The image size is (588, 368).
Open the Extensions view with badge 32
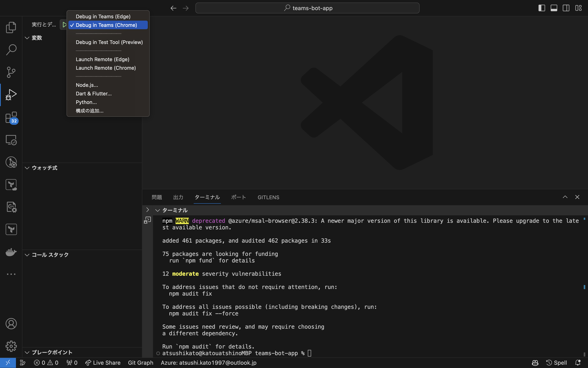pos(11,118)
